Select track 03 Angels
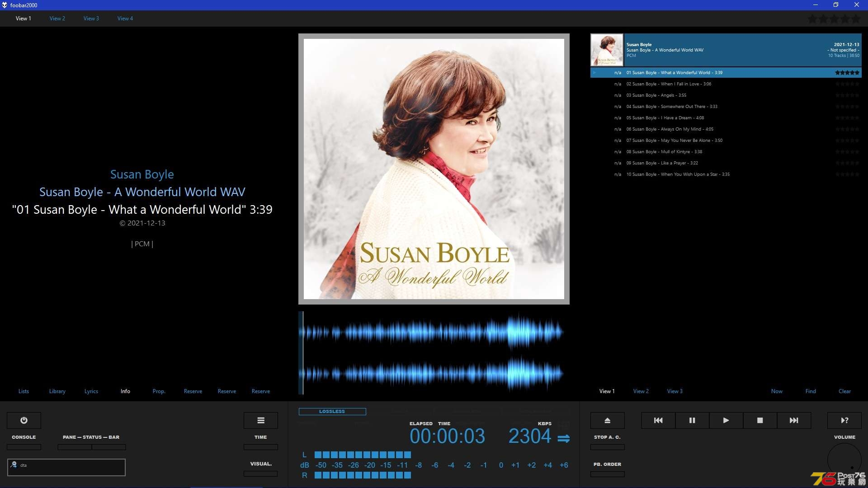 (x=726, y=95)
